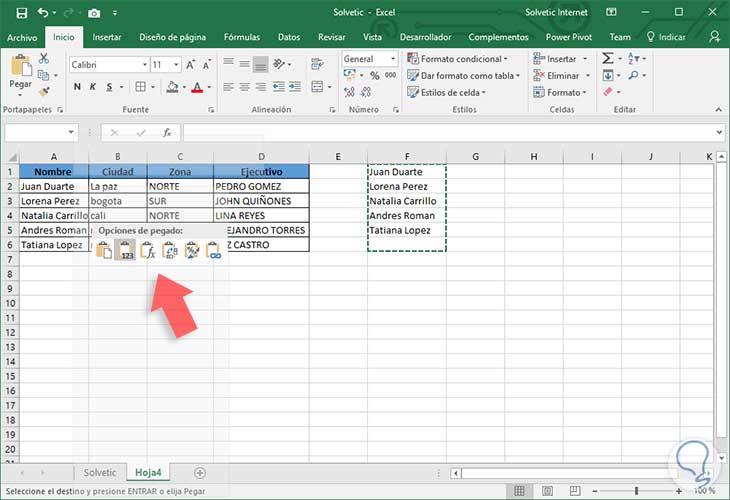
Task: Click Indicar tell-me search box
Action: [x=666, y=37]
